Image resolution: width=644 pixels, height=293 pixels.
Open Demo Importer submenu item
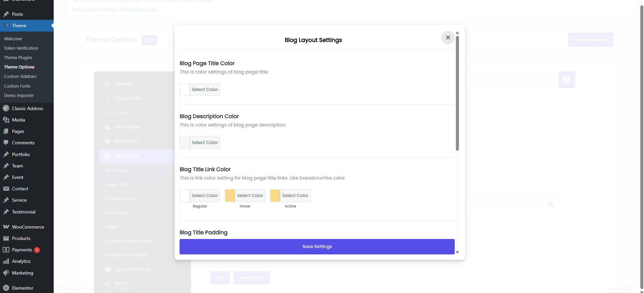coord(19,96)
